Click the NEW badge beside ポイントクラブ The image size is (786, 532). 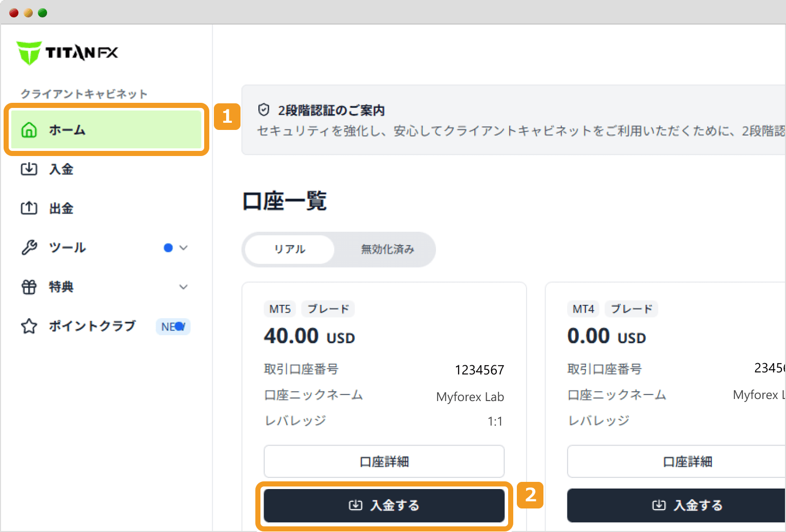click(x=173, y=326)
